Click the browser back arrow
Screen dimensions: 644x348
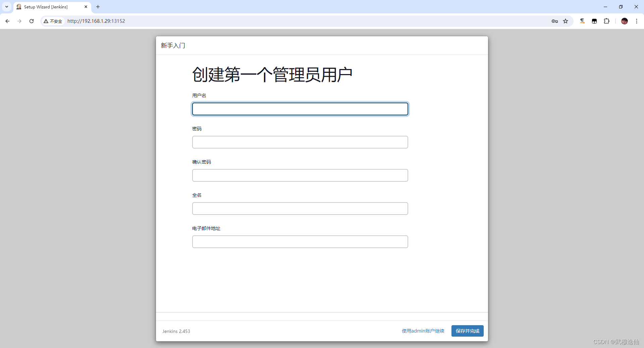(x=7, y=21)
